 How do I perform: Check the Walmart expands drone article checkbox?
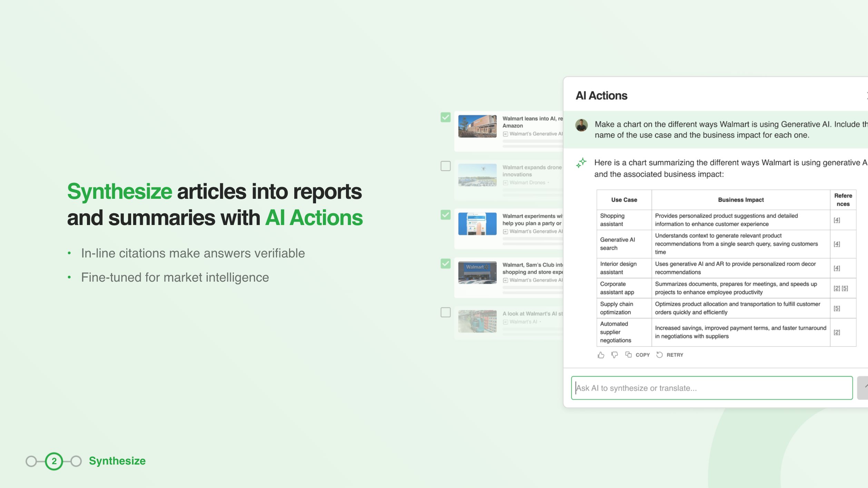pyautogui.click(x=446, y=166)
